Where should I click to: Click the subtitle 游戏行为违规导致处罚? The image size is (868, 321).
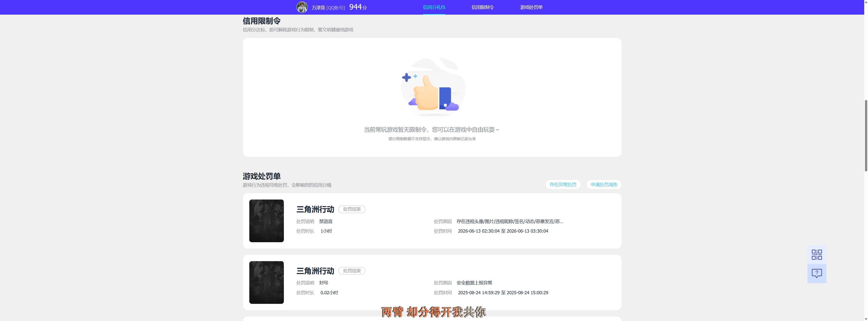click(287, 185)
